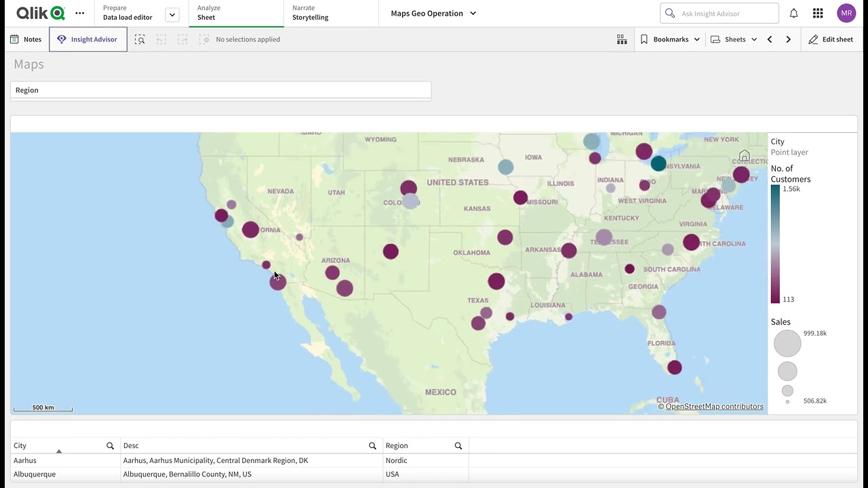Switch to the Analyze Sheet tab

click(236, 13)
